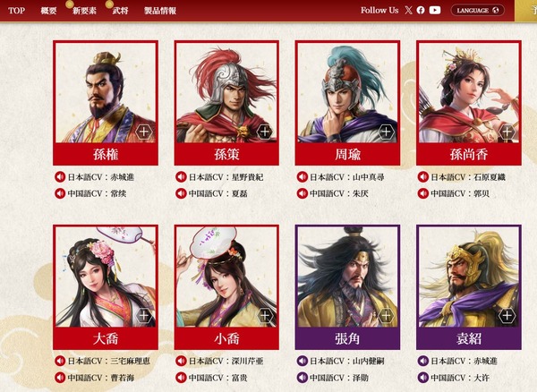Image resolution: width=537 pixels, height=392 pixels.
Task: Open the YouTube channel icon
Action: click(435, 10)
